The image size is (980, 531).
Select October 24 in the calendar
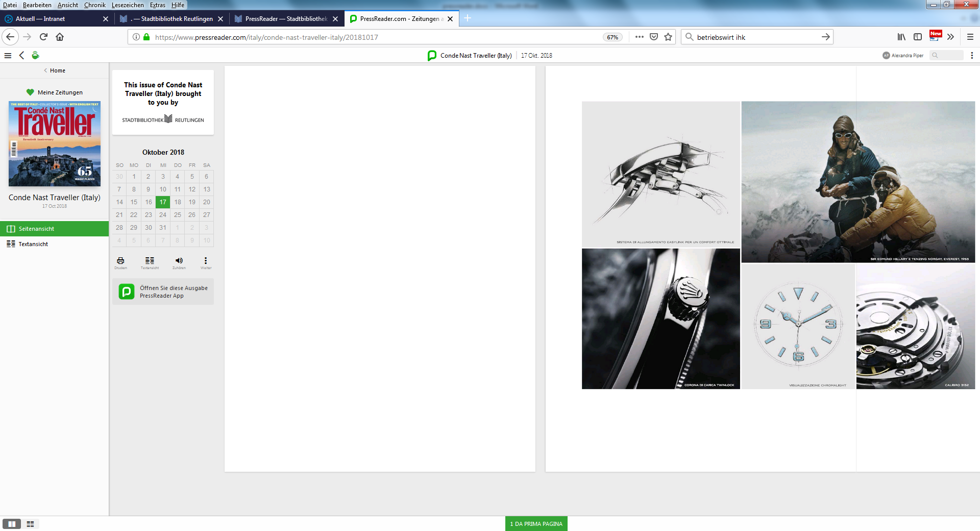(163, 215)
